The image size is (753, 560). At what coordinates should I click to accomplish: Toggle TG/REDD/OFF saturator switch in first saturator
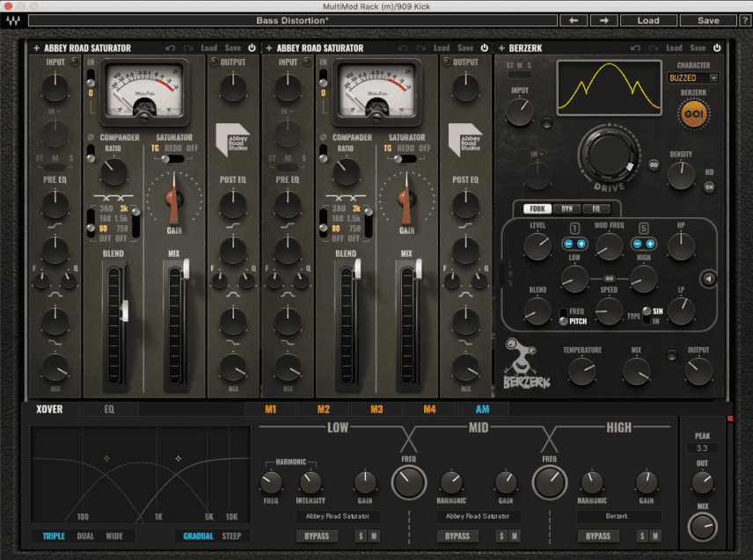click(x=172, y=158)
